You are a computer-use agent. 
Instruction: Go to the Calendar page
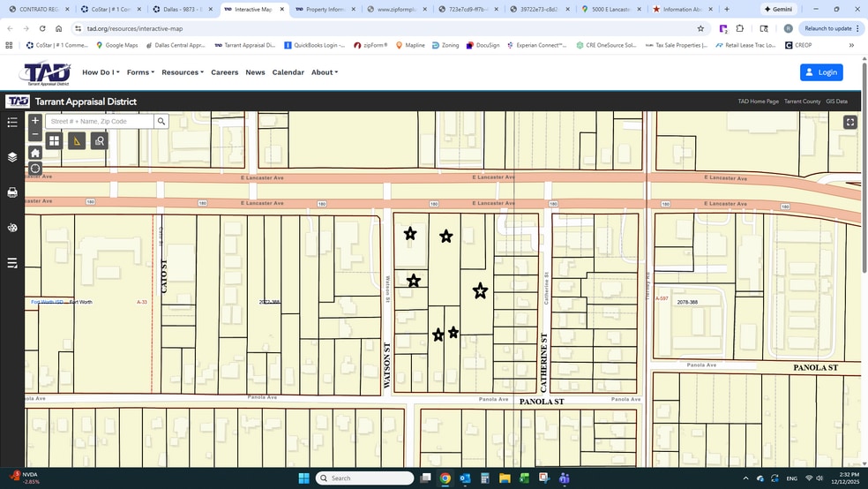[288, 72]
